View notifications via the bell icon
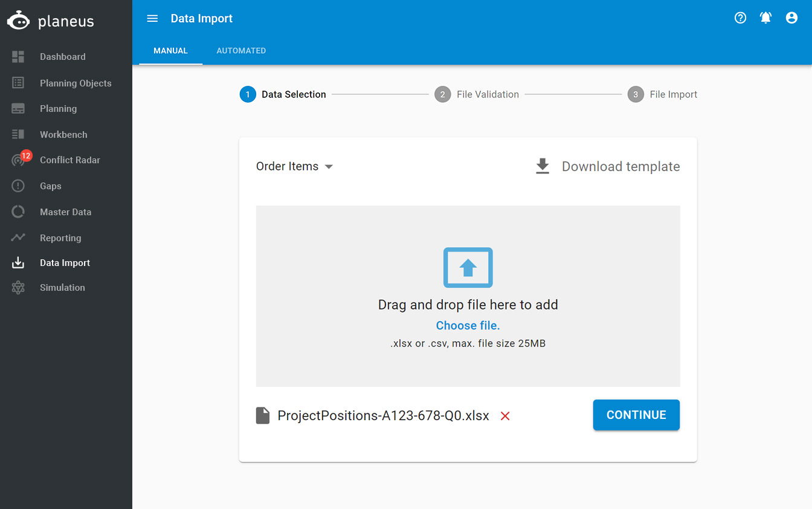This screenshot has width=812, height=509. coord(765,18)
